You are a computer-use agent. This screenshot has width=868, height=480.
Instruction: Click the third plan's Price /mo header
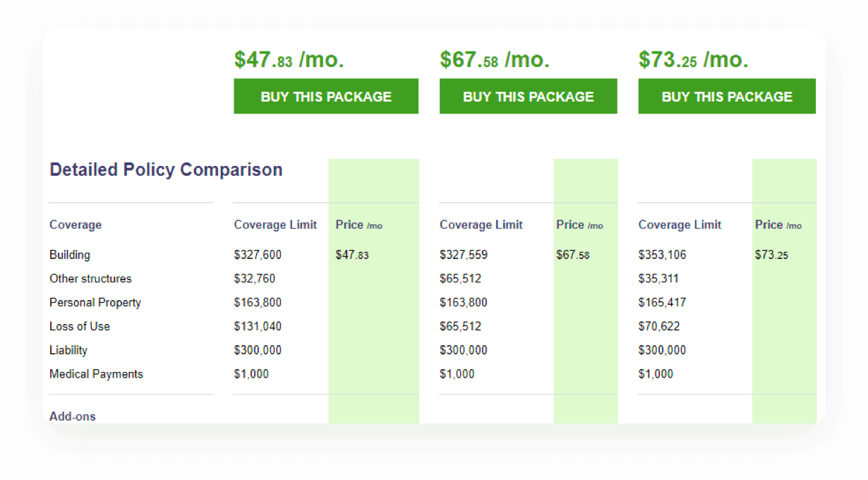click(x=778, y=225)
